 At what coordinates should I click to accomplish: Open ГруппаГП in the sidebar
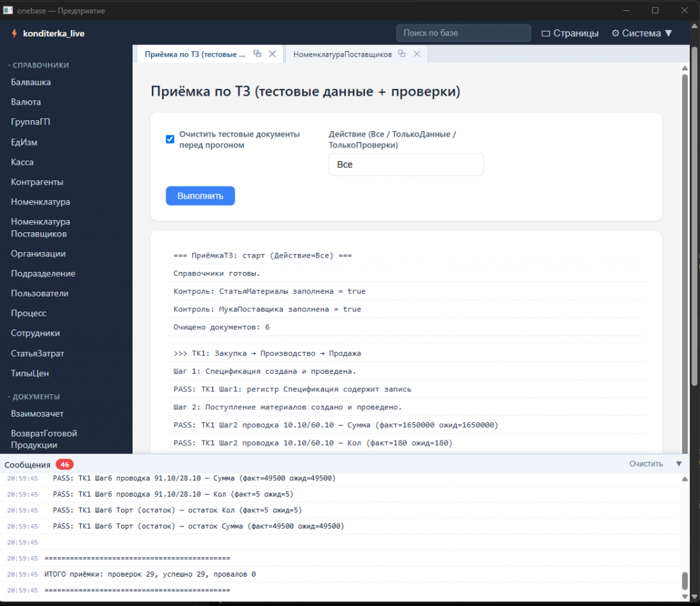(30, 122)
